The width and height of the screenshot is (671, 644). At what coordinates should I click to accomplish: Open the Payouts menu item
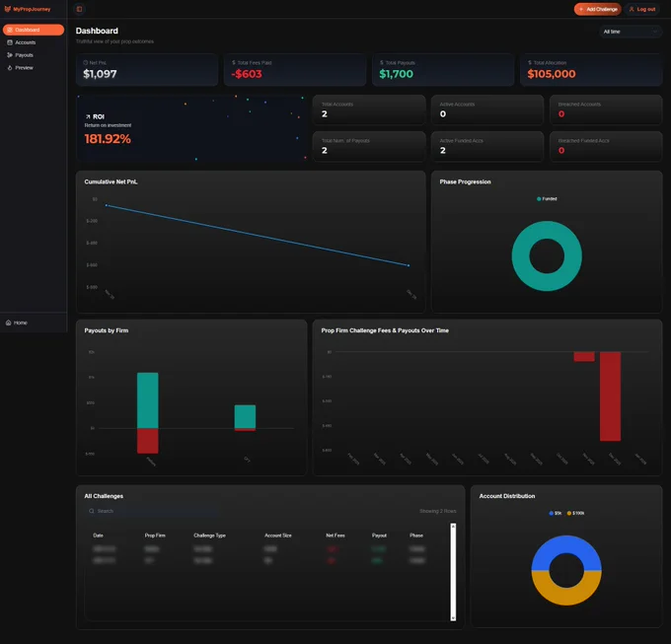(x=34, y=55)
